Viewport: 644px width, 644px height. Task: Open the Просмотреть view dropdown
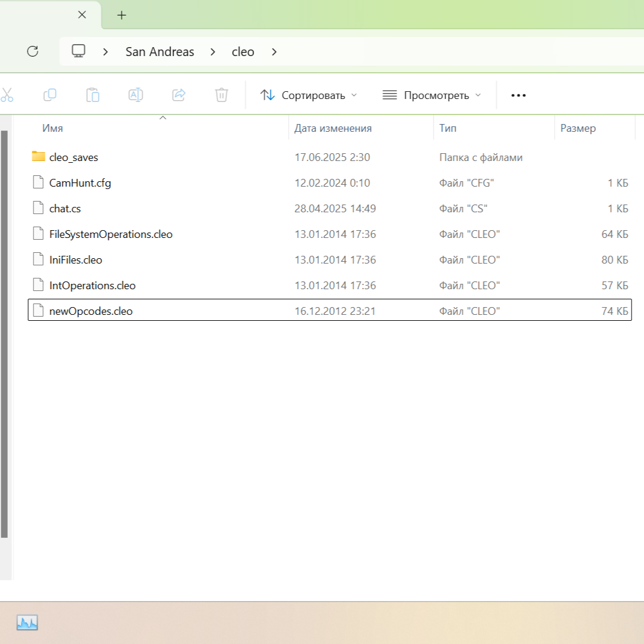pos(432,95)
